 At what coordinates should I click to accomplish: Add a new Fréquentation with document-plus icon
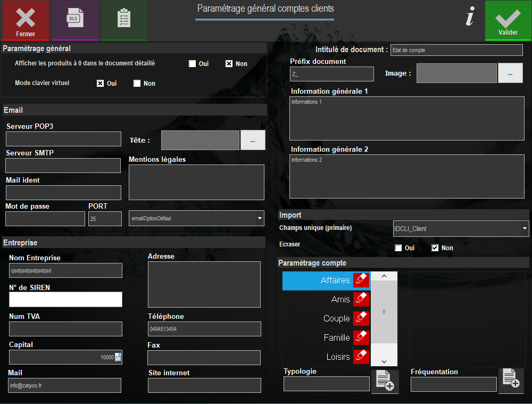[x=511, y=379]
